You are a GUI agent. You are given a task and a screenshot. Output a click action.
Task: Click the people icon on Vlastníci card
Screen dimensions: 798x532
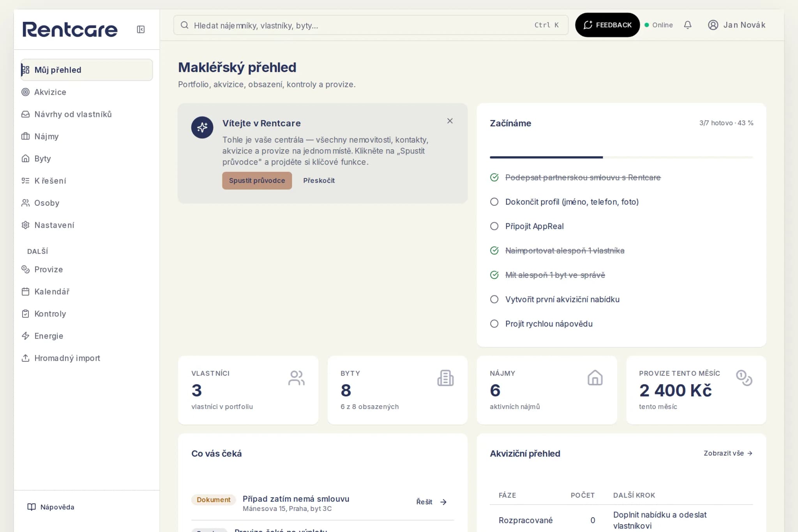297,378
